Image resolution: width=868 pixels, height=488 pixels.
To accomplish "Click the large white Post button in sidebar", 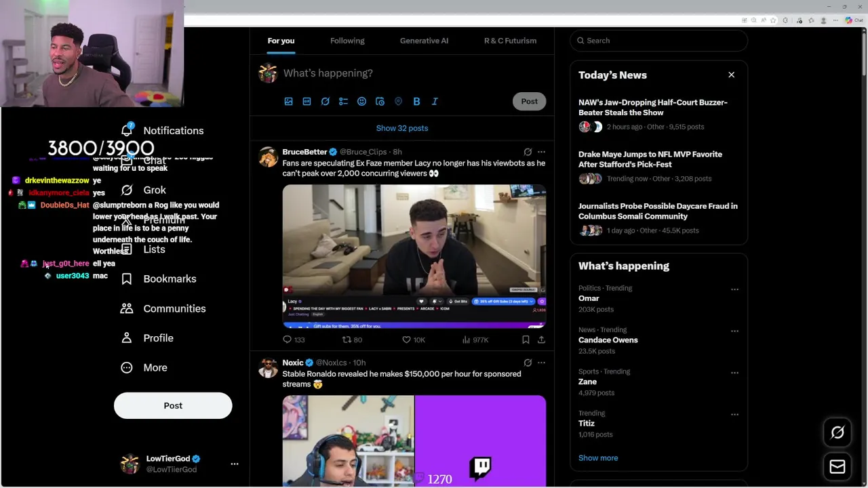I will (173, 405).
